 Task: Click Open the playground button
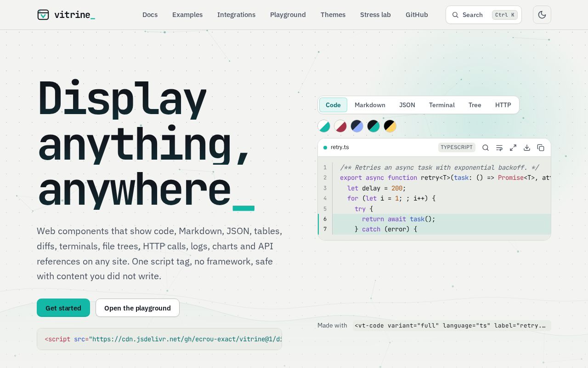(137, 308)
